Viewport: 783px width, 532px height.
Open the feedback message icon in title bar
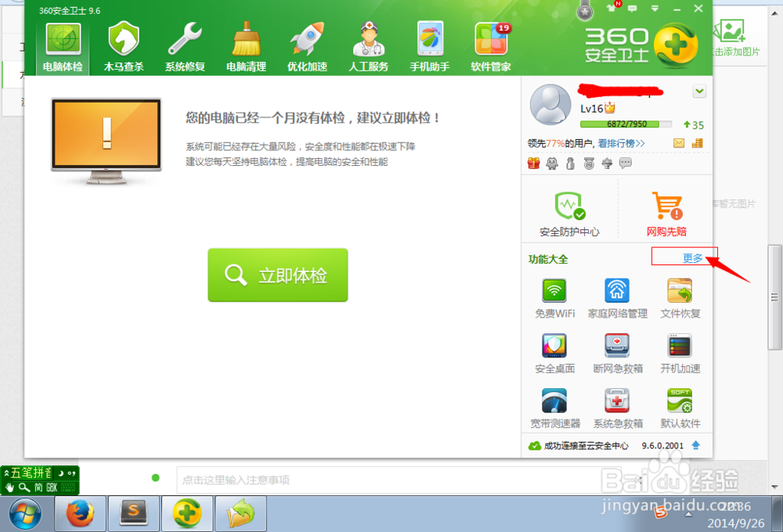[x=633, y=9]
